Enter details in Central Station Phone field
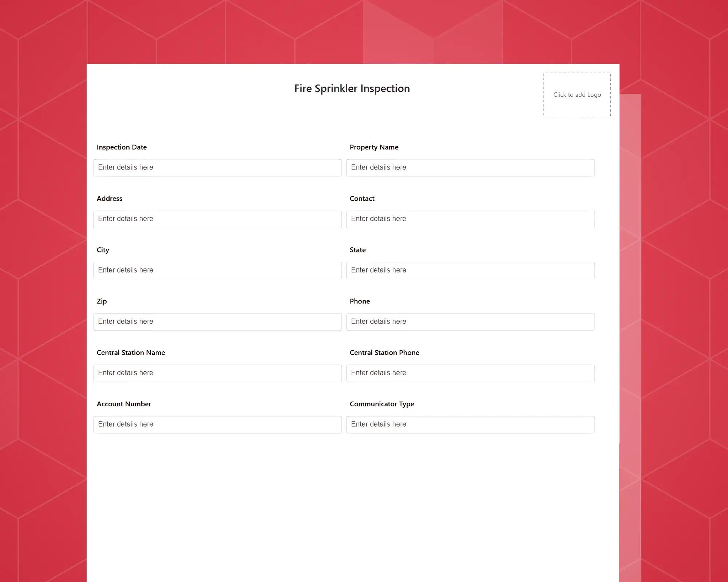This screenshot has height=582, width=728. (x=470, y=373)
